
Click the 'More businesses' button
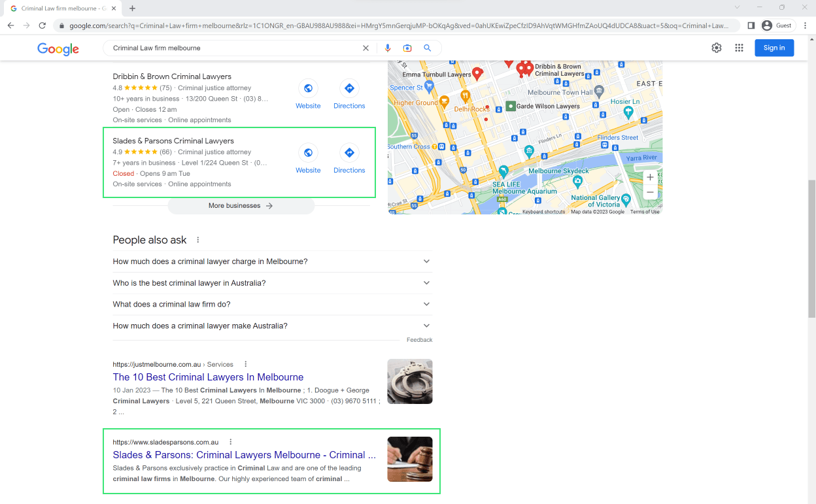click(x=241, y=205)
